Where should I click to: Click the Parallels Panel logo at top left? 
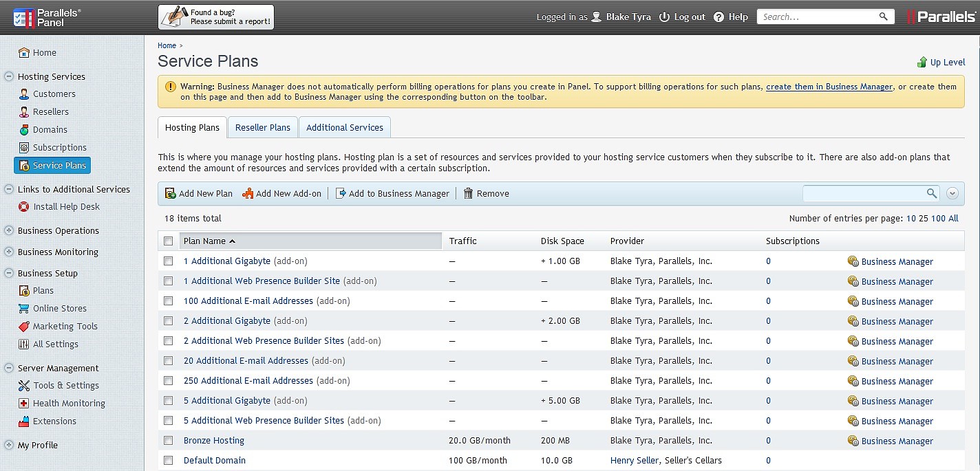pos(47,17)
